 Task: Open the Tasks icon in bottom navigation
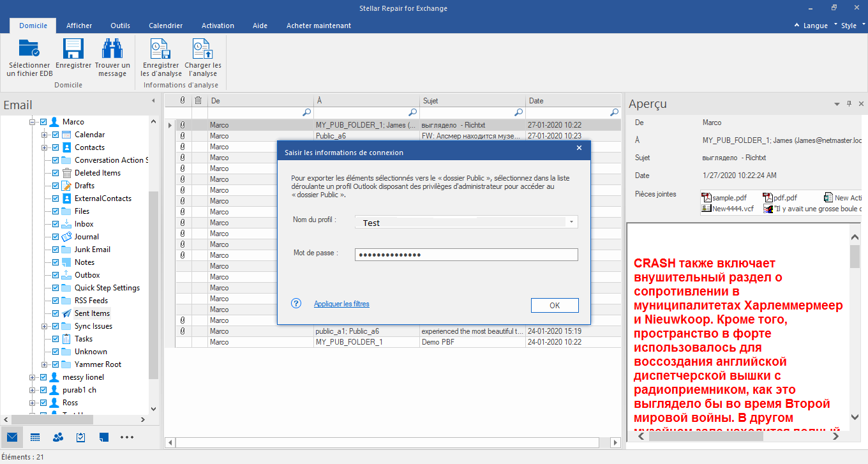pyautogui.click(x=81, y=437)
